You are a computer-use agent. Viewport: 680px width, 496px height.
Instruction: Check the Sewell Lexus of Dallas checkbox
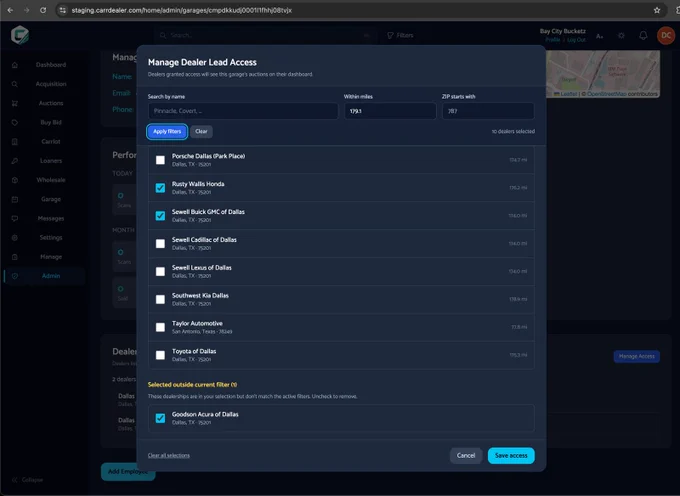(x=160, y=271)
